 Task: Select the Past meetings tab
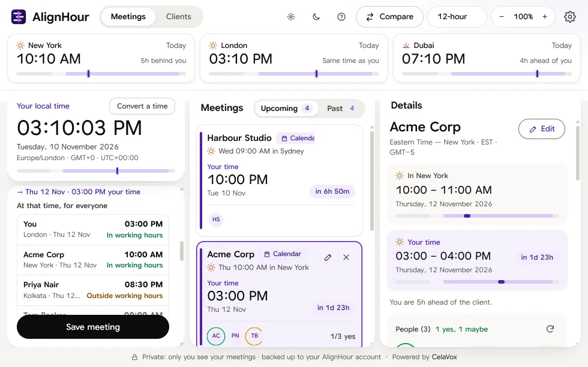point(341,109)
